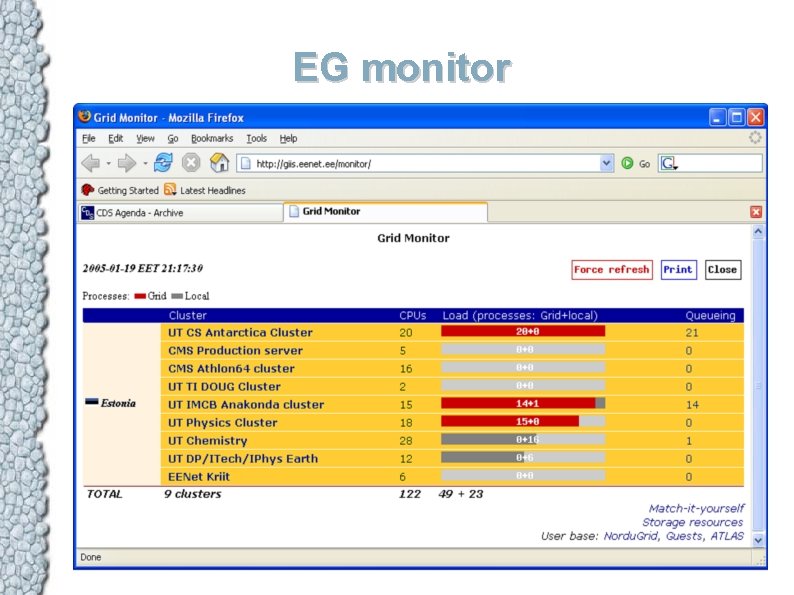This screenshot has width=794, height=595.
Task: Click the 0+16 load bar for Chemistry
Action: coord(523,440)
